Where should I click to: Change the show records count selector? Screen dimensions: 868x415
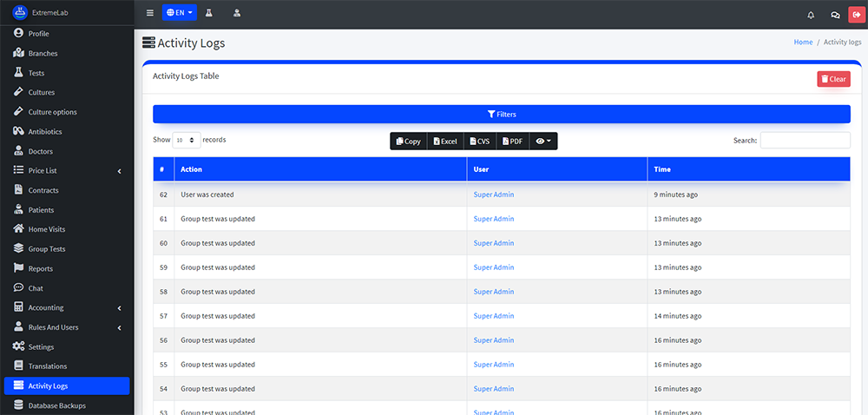tap(187, 140)
